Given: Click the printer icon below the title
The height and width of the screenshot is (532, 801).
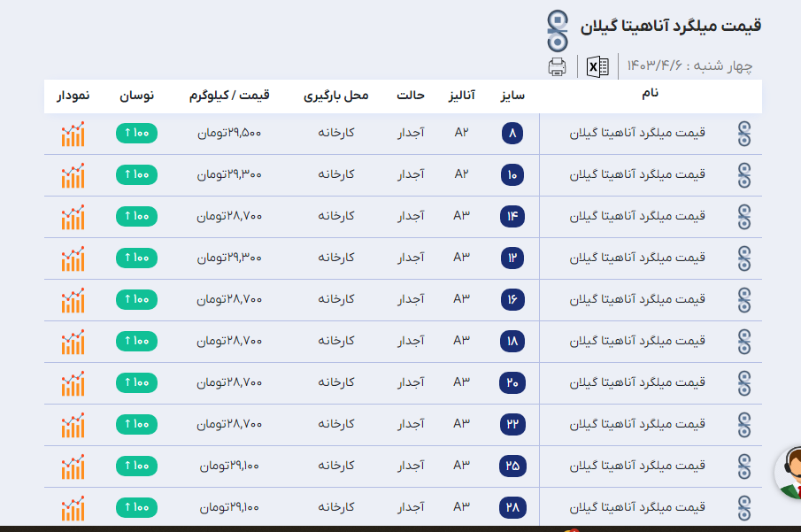Looking at the screenshot, I should [x=557, y=66].
